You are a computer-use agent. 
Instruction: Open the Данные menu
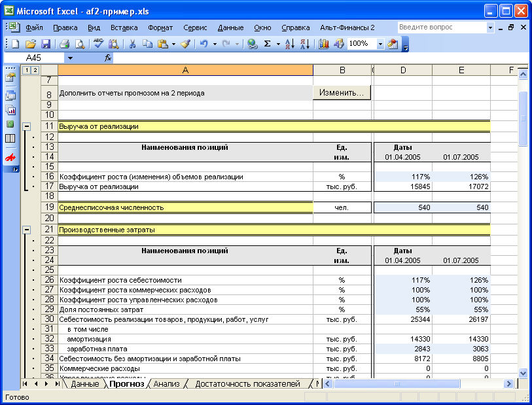(x=231, y=28)
